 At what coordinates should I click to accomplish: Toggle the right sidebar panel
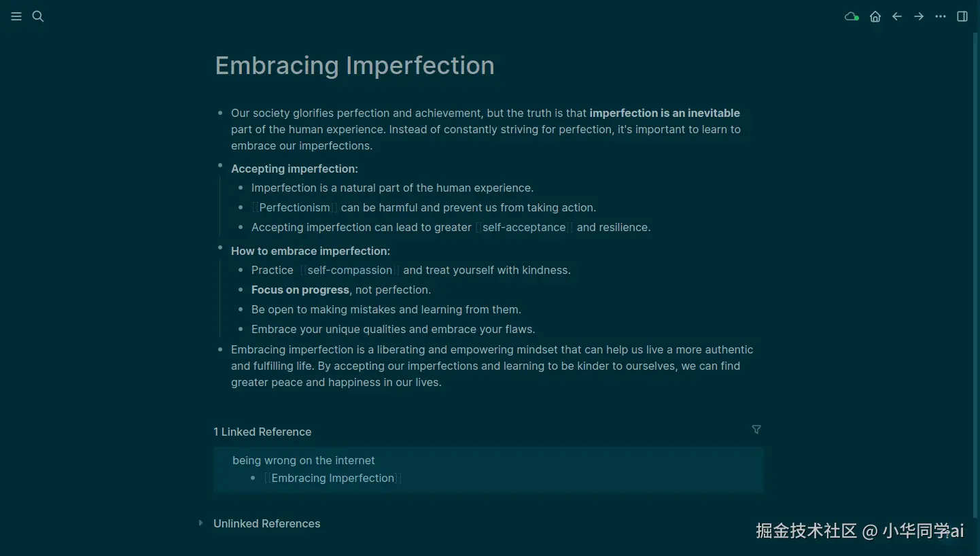[x=962, y=16]
